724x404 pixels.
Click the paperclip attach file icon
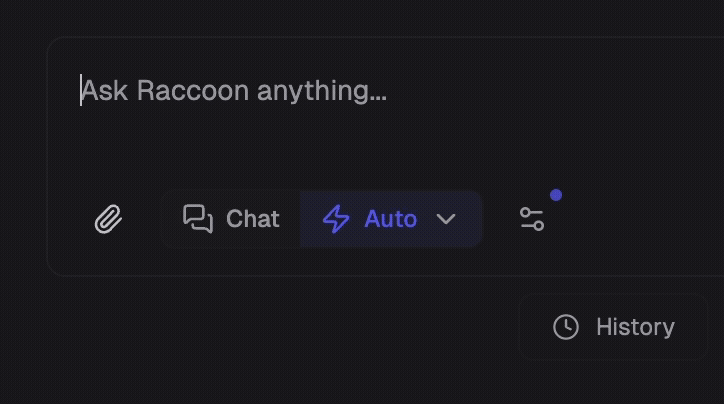click(108, 219)
